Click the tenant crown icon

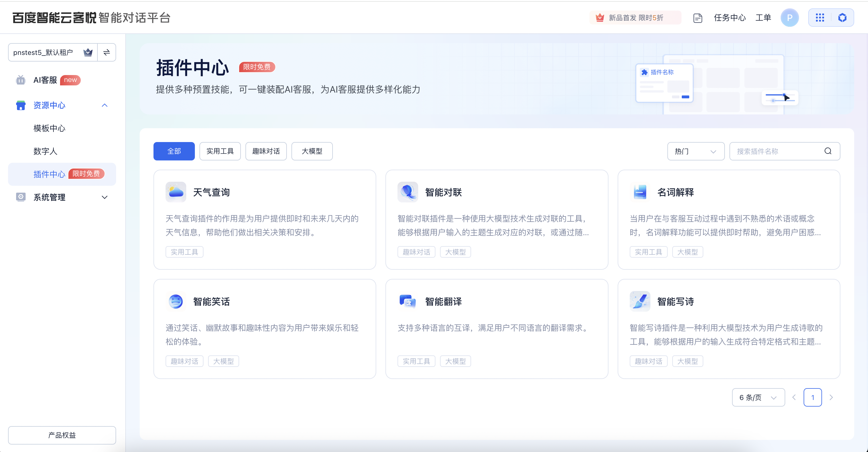(88, 52)
